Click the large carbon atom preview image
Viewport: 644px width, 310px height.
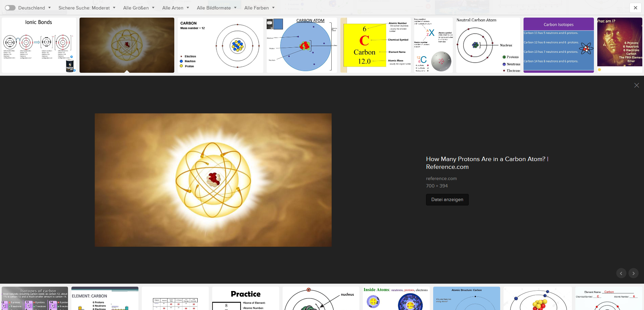coord(213,180)
